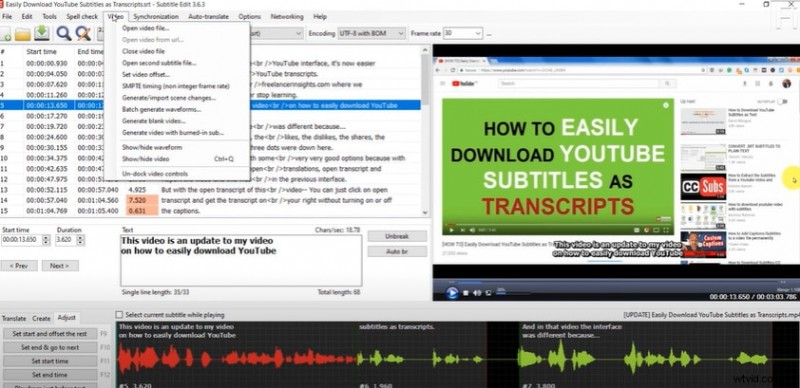Click the red waveform segment of subtitle #5
This screenshot has height=388, width=800.
click(237, 358)
